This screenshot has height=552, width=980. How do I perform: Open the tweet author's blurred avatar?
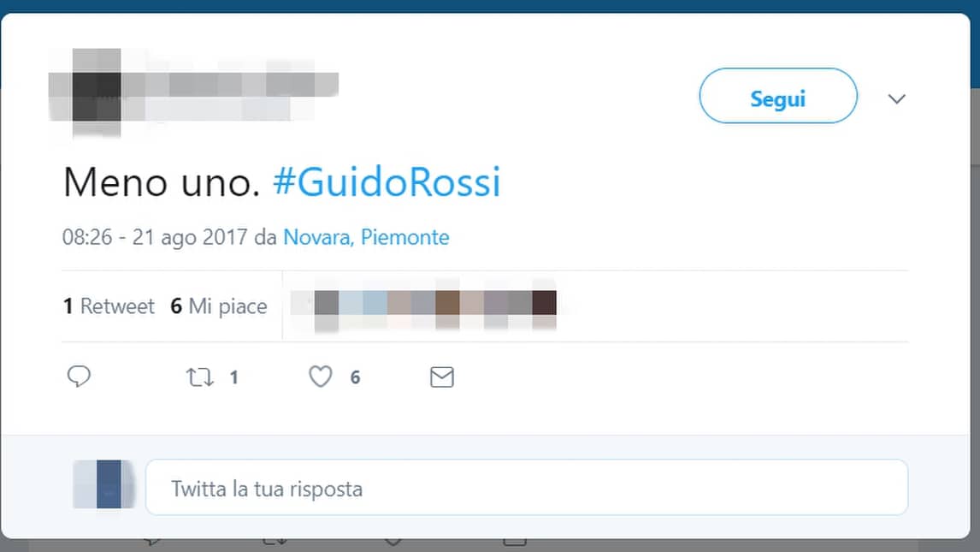97,92
